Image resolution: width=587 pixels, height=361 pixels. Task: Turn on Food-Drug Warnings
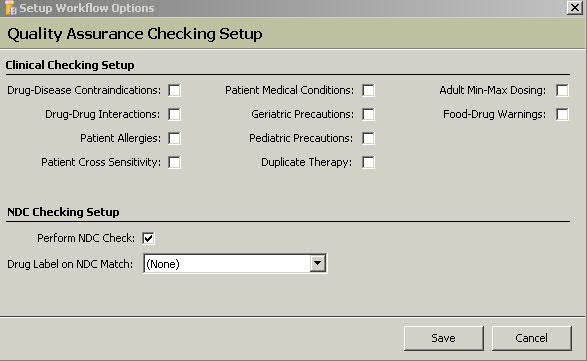[x=562, y=114]
